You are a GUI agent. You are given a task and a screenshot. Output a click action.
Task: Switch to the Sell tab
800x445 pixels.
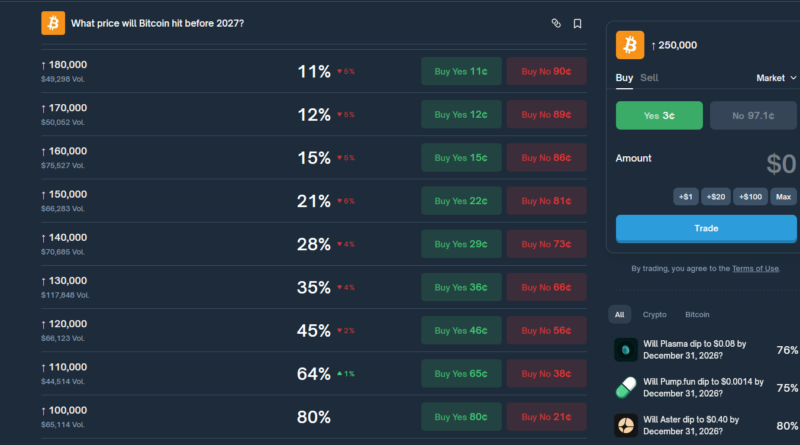649,78
